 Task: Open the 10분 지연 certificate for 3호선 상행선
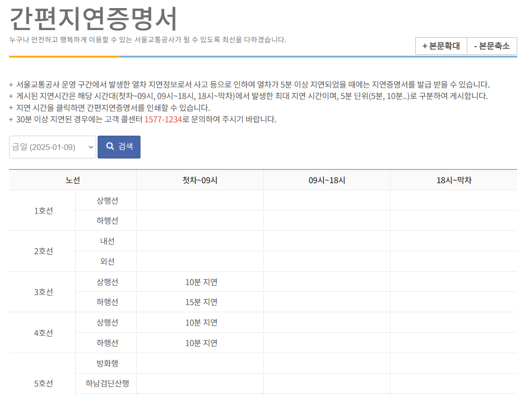(x=200, y=281)
